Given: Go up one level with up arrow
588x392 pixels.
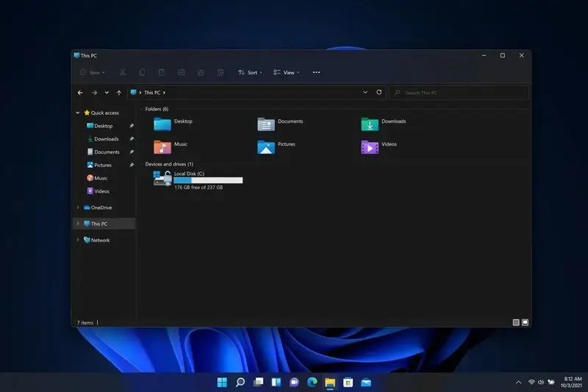Looking at the screenshot, I should click(x=119, y=93).
